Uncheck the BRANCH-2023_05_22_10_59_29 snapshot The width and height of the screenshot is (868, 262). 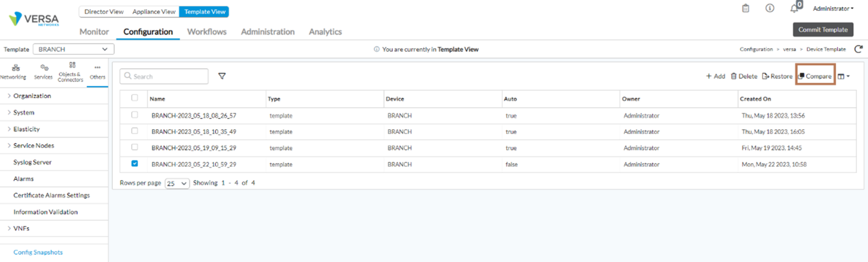pos(135,164)
